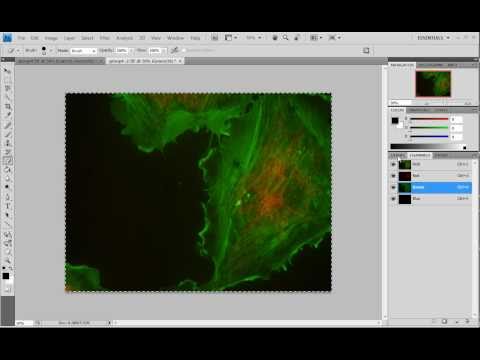Click the Rotate View tool in the application bar

[x=296, y=38]
